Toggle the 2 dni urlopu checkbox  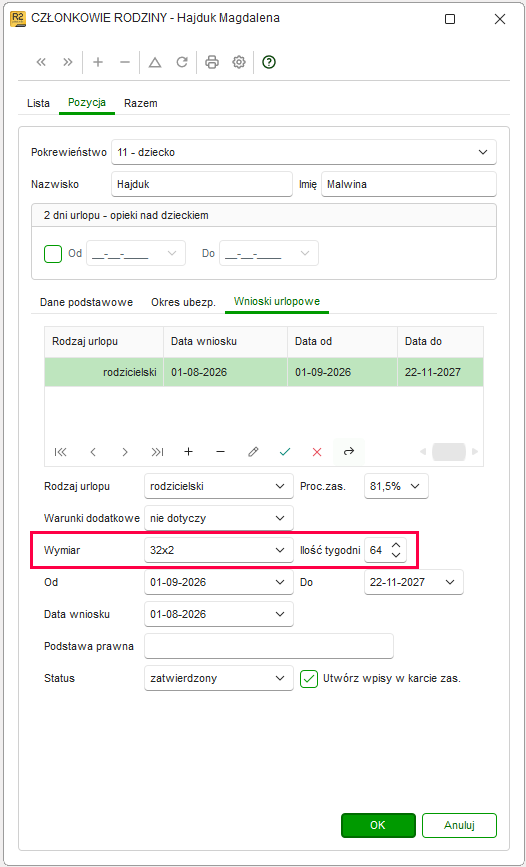[53, 254]
